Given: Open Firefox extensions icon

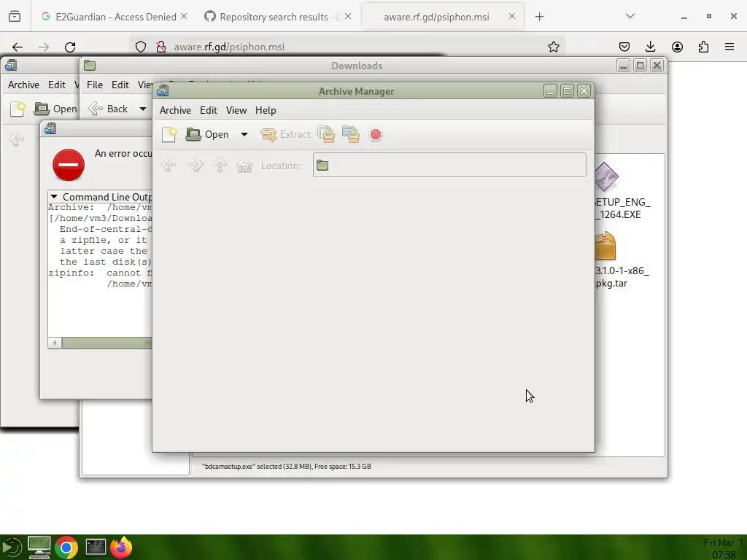Looking at the screenshot, I should pyautogui.click(x=703, y=47).
